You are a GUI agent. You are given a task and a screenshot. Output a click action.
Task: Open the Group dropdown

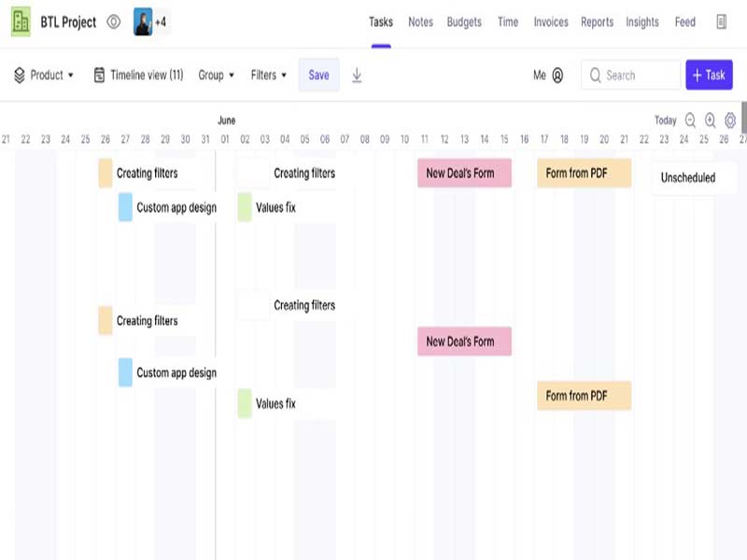coord(216,75)
